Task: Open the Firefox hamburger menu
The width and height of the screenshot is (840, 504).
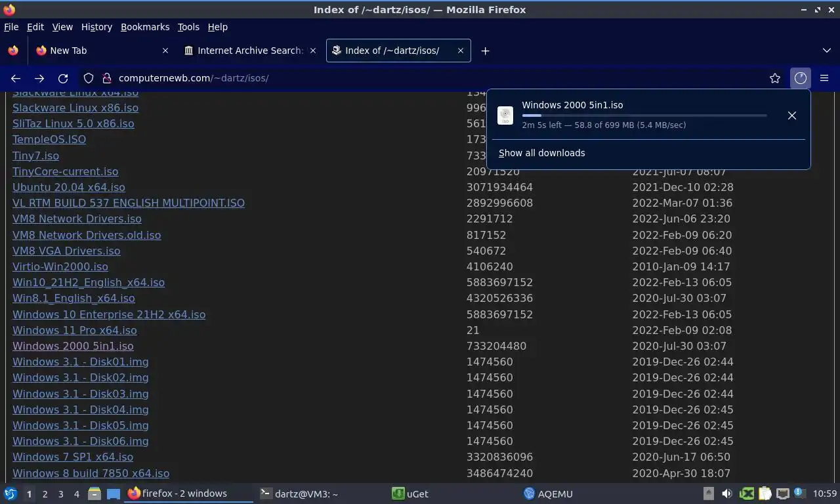Action: click(x=824, y=78)
